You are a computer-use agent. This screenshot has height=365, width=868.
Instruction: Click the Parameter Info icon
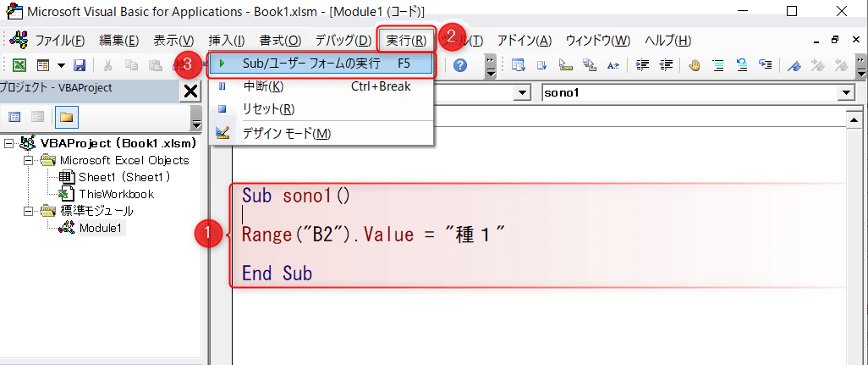(x=590, y=65)
